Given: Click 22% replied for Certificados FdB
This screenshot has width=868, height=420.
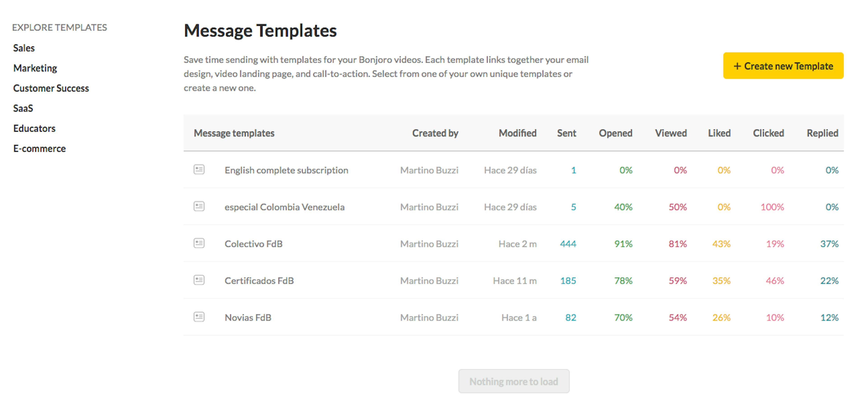Looking at the screenshot, I should click(x=829, y=281).
